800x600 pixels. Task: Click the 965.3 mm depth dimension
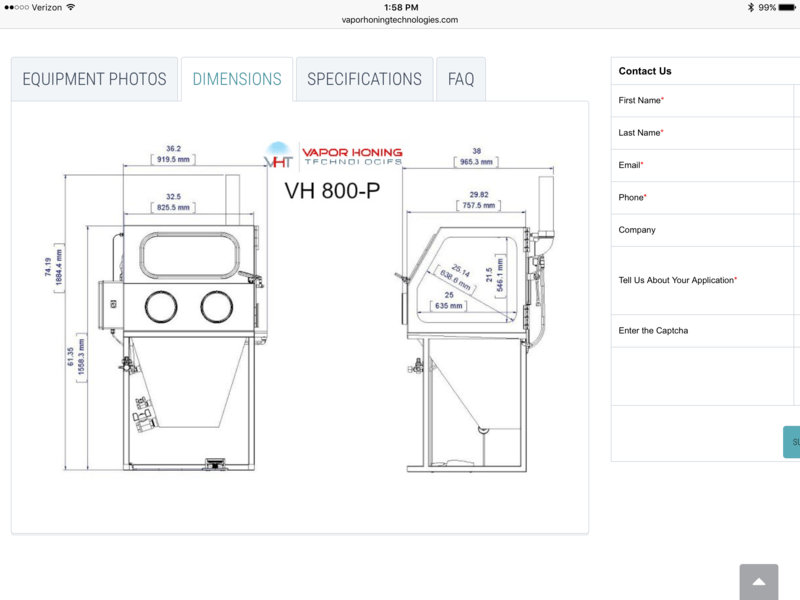point(476,162)
